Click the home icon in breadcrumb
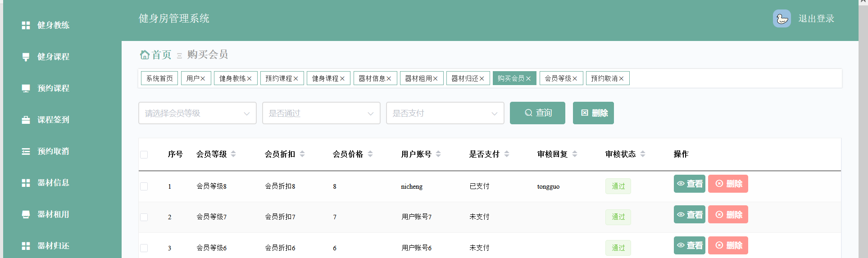 click(x=145, y=54)
